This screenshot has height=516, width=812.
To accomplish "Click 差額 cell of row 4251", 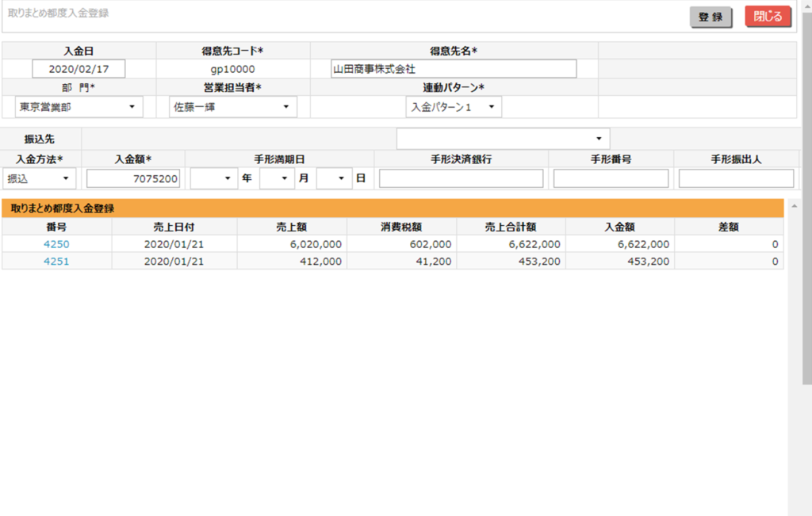I will click(x=729, y=262).
